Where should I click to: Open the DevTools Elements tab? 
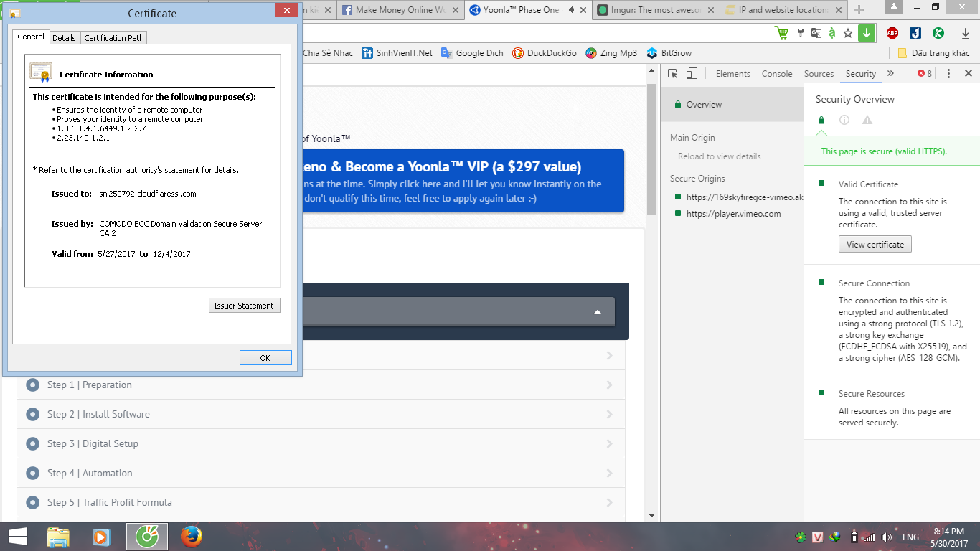click(733, 74)
